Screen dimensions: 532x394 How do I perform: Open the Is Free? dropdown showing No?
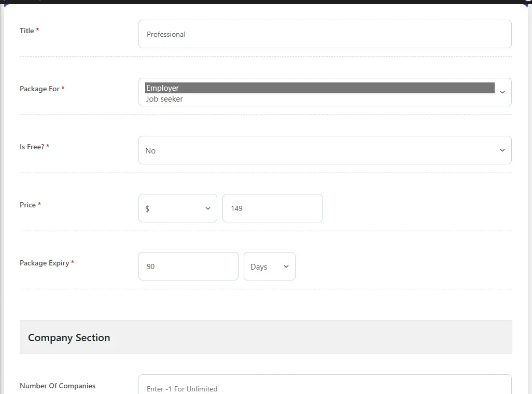pyautogui.click(x=325, y=150)
